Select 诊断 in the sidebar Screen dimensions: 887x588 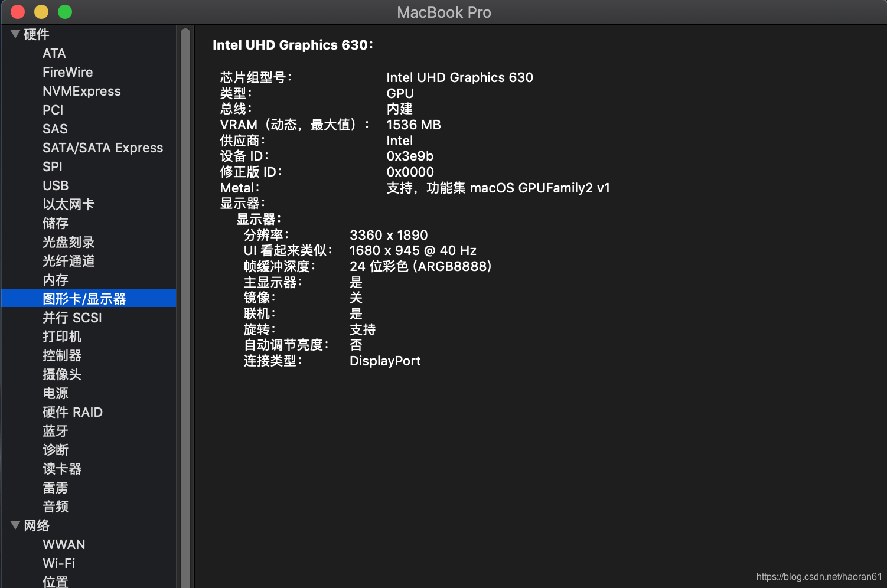(x=56, y=450)
